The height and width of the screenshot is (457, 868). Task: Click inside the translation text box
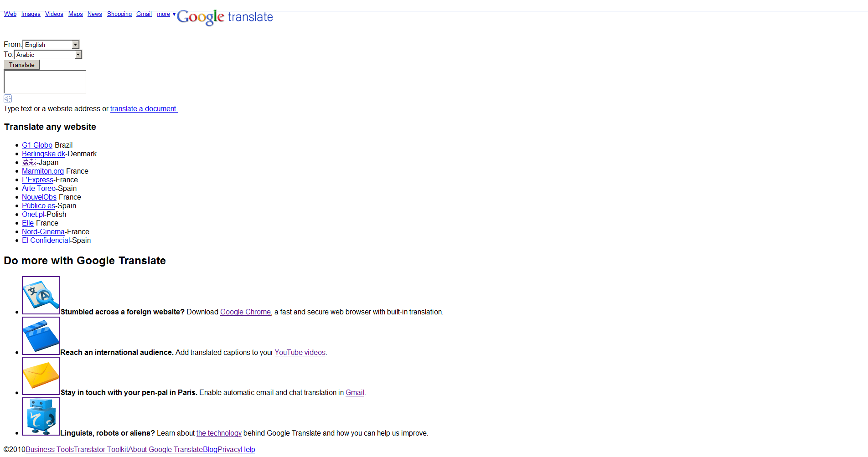45,82
